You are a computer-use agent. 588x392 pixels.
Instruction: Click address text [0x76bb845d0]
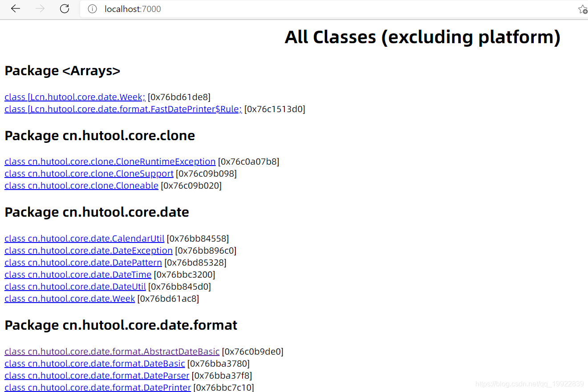(179, 287)
